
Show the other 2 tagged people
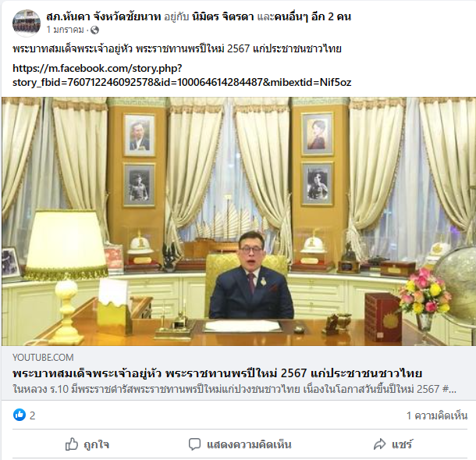pos(313,16)
